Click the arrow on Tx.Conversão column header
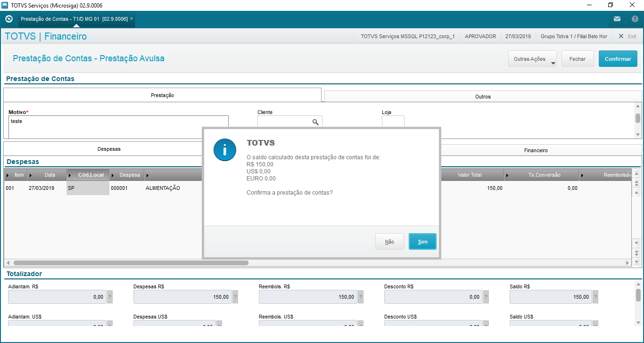 point(507,175)
